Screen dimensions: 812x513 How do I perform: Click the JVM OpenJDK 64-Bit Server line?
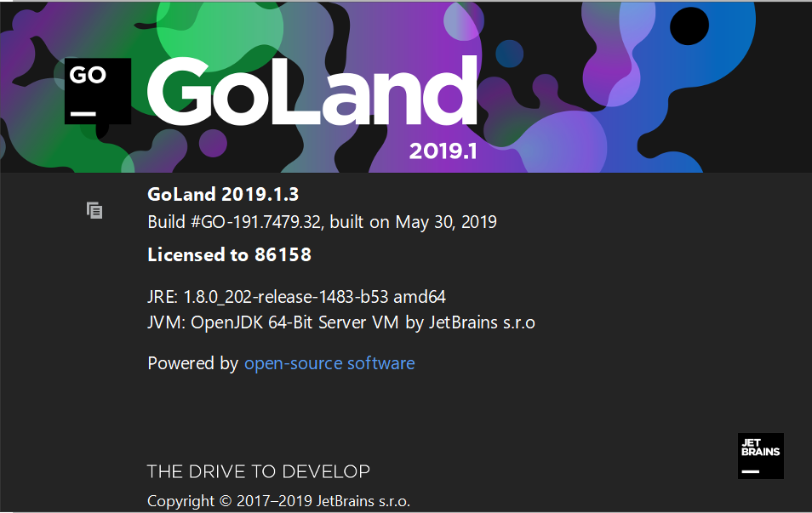(x=341, y=322)
